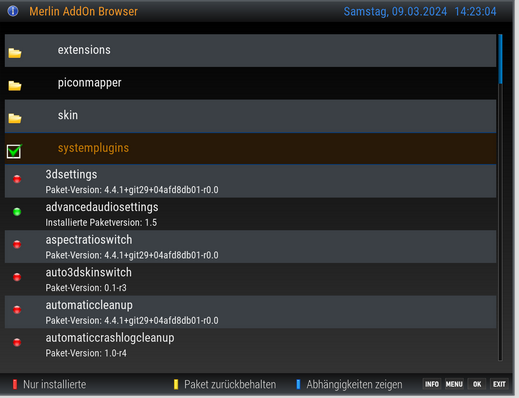Select the auto3dskinswitch package
This screenshot has width=519, height=398.
point(250,279)
